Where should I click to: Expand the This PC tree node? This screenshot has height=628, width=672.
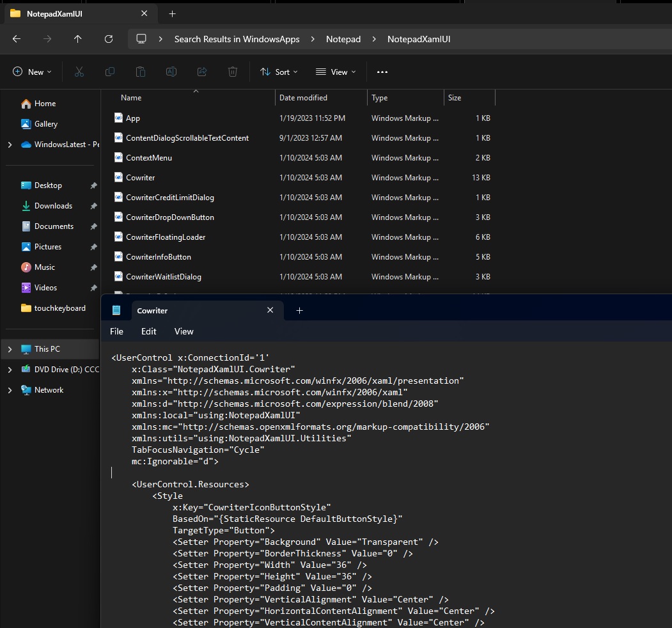[x=10, y=349]
